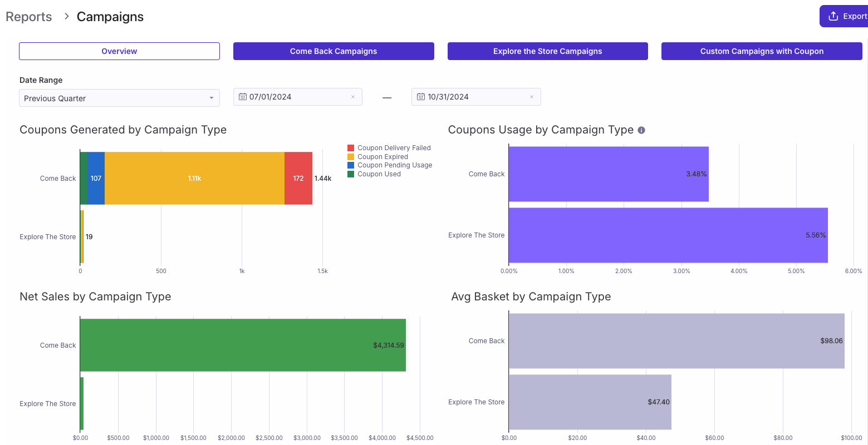Toggle Coupon Pending Usage legend item
The width and height of the screenshot is (868, 445).
[390, 165]
